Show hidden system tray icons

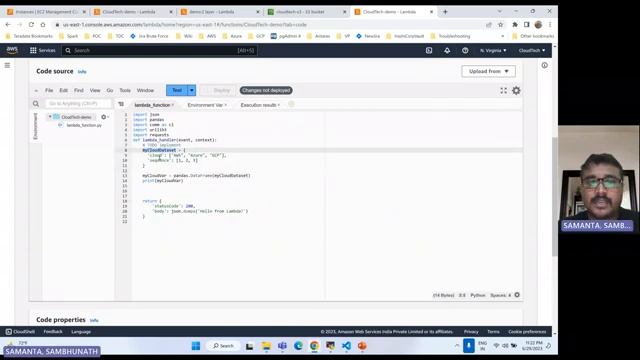click(x=457, y=346)
